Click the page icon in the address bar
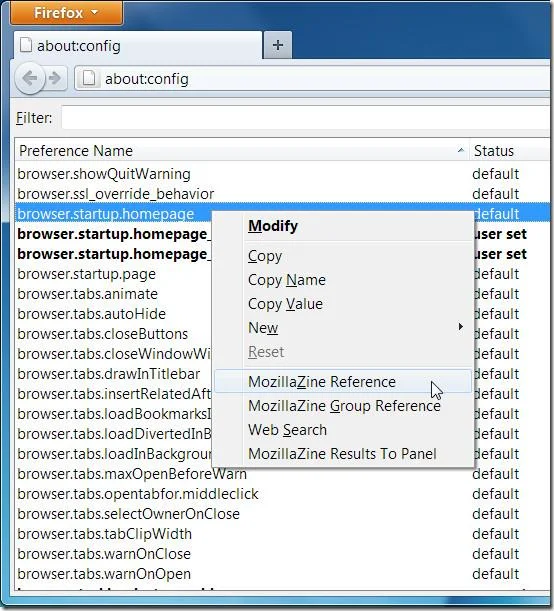The image size is (554, 611). (x=89, y=79)
